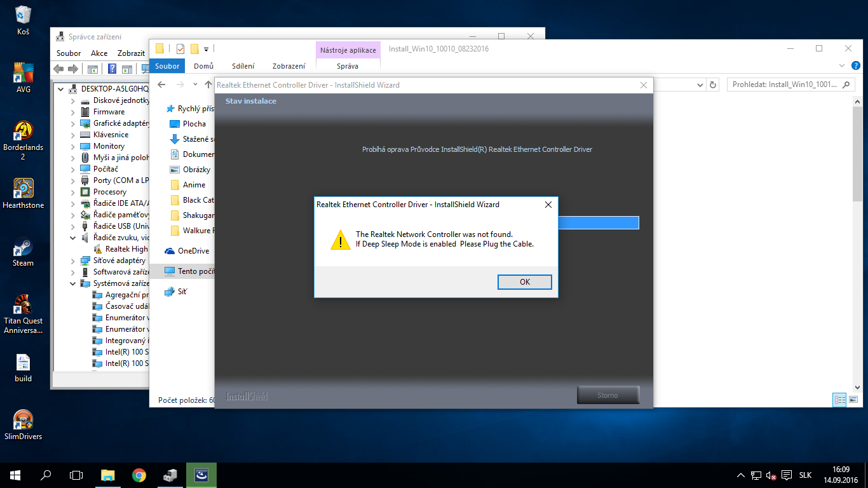The image size is (868, 488).
Task: Click the new folder quick-access icon in Explorer
Action: [x=194, y=49]
